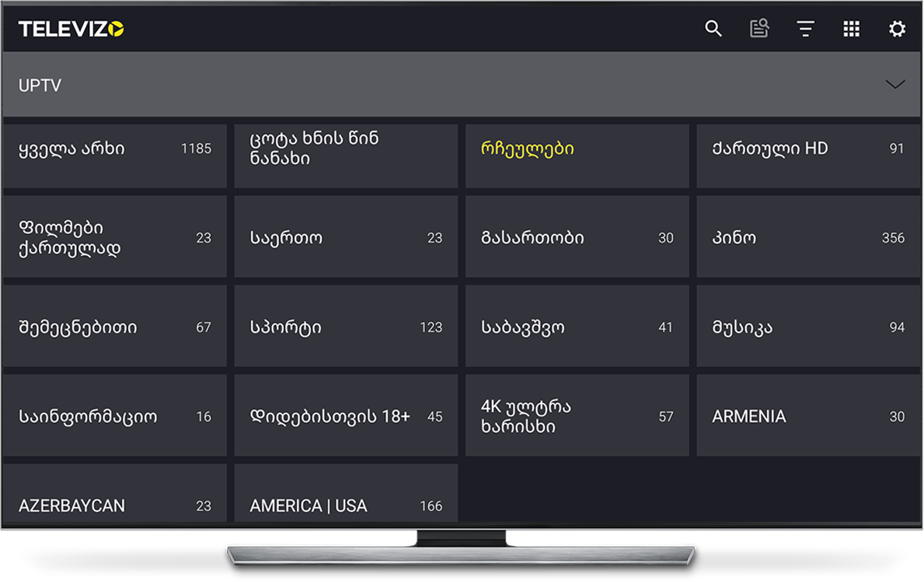
Task: Select the ARMENIA channel group
Action: tap(808, 416)
